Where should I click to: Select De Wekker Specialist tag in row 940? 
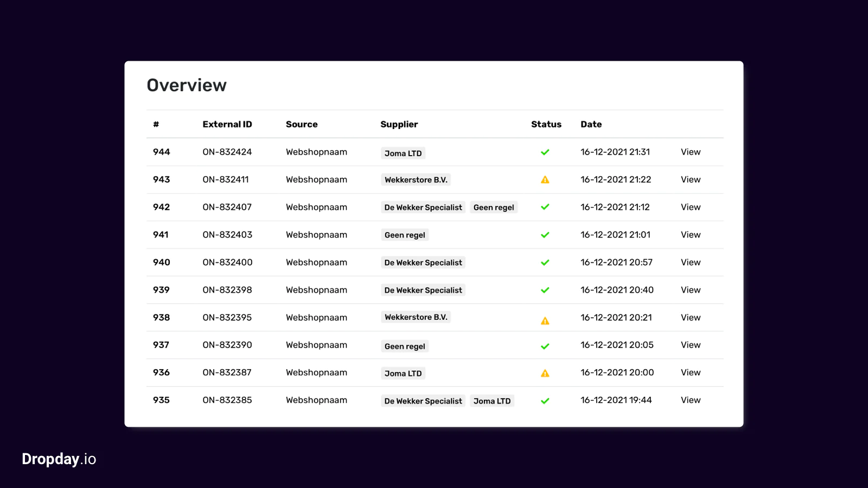pos(423,262)
